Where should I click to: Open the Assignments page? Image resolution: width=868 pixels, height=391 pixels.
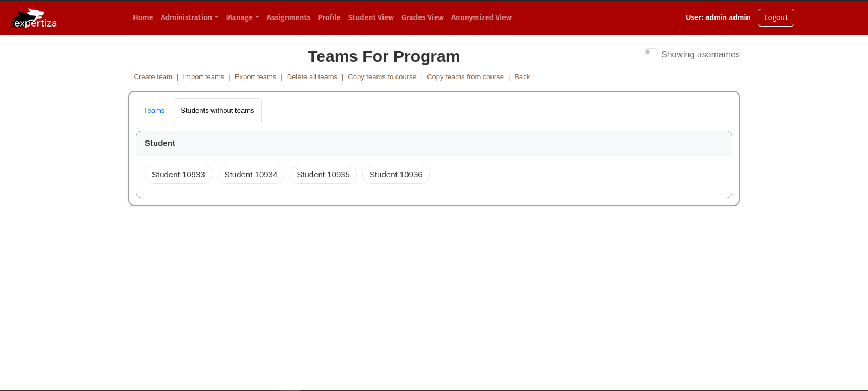(x=288, y=17)
